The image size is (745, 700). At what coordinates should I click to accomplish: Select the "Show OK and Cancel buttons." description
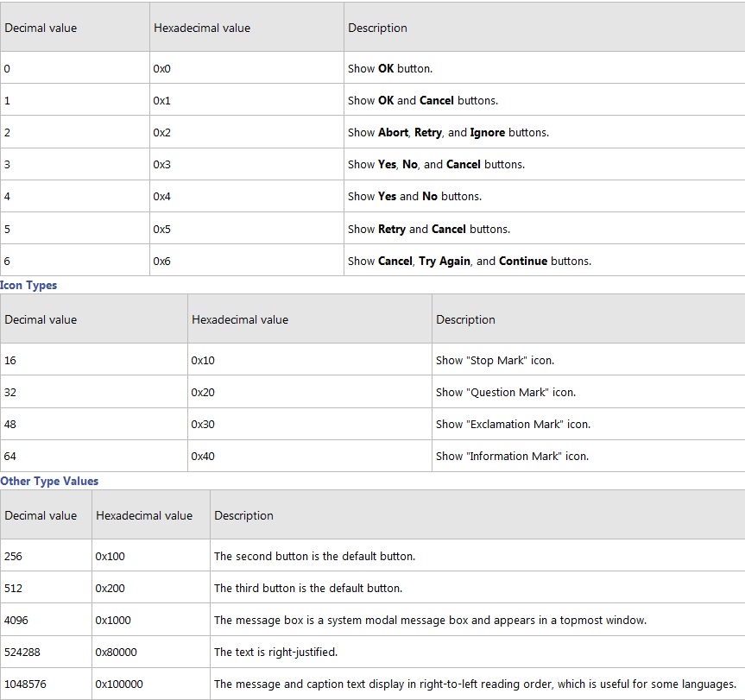click(x=423, y=101)
